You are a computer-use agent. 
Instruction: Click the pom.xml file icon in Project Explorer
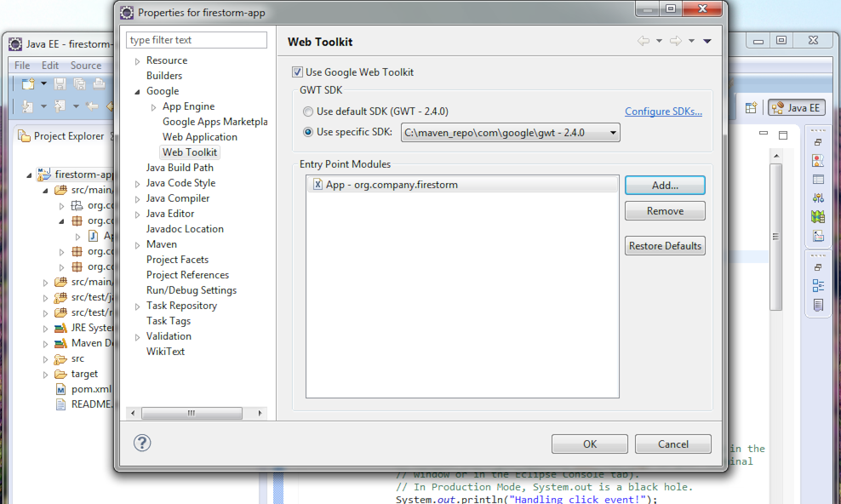coord(60,389)
